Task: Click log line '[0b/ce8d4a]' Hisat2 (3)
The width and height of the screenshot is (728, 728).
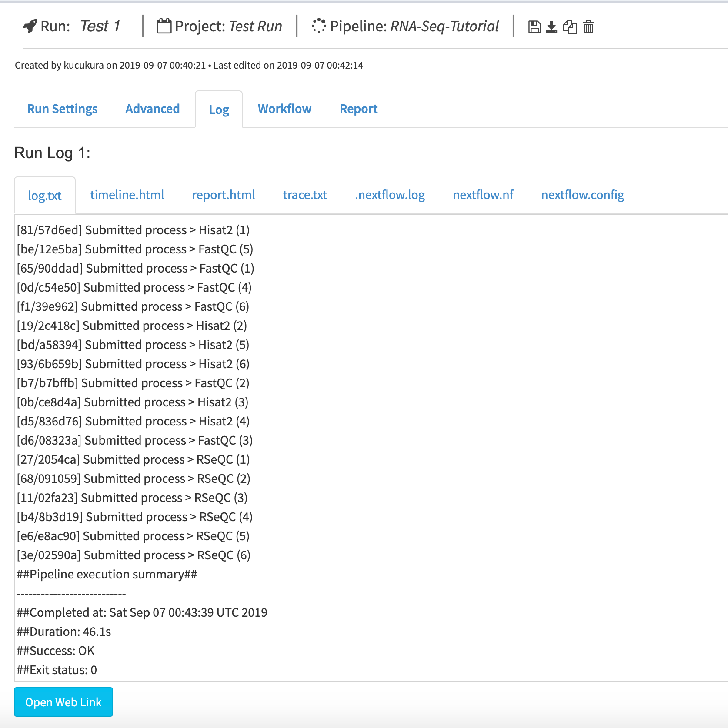Action: click(x=133, y=402)
